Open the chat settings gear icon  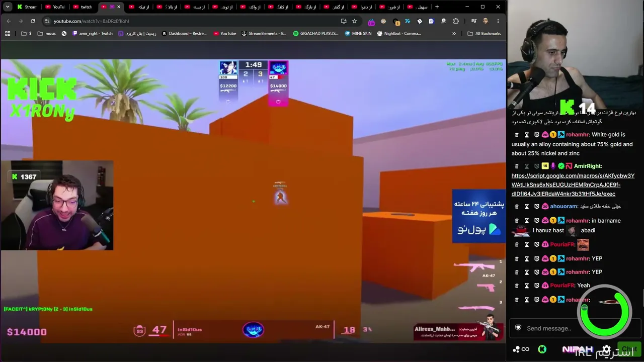coord(606,349)
